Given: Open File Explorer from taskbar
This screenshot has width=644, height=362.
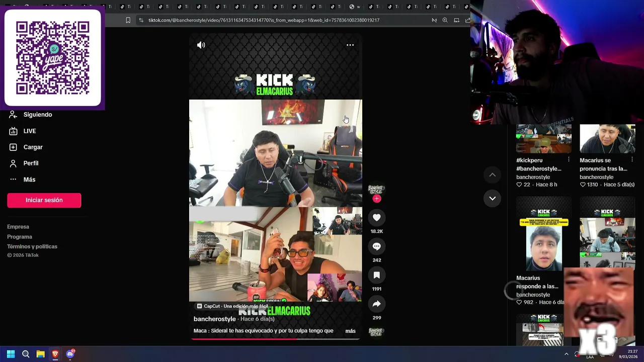Looking at the screenshot, I should pyautogui.click(x=41, y=354).
